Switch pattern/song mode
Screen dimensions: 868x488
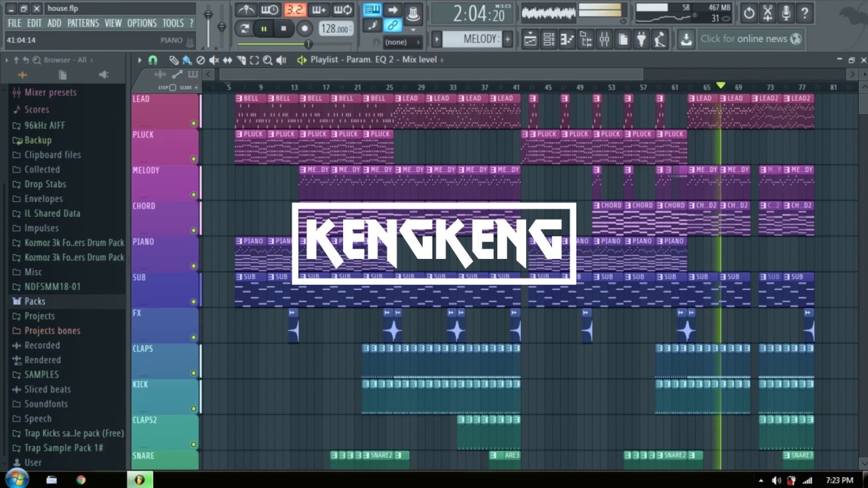pos(245,28)
